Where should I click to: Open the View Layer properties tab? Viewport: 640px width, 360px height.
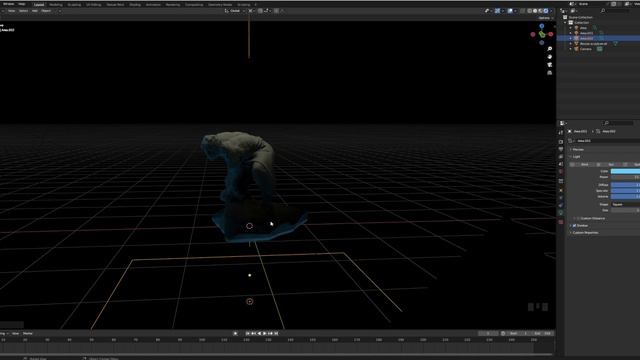tap(561, 156)
